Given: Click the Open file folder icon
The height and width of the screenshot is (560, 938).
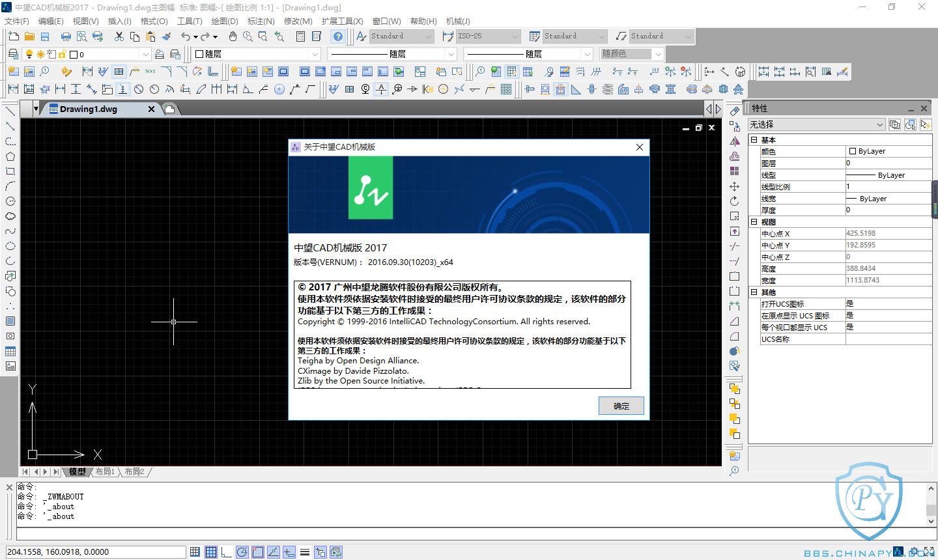Looking at the screenshot, I should tap(29, 36).
